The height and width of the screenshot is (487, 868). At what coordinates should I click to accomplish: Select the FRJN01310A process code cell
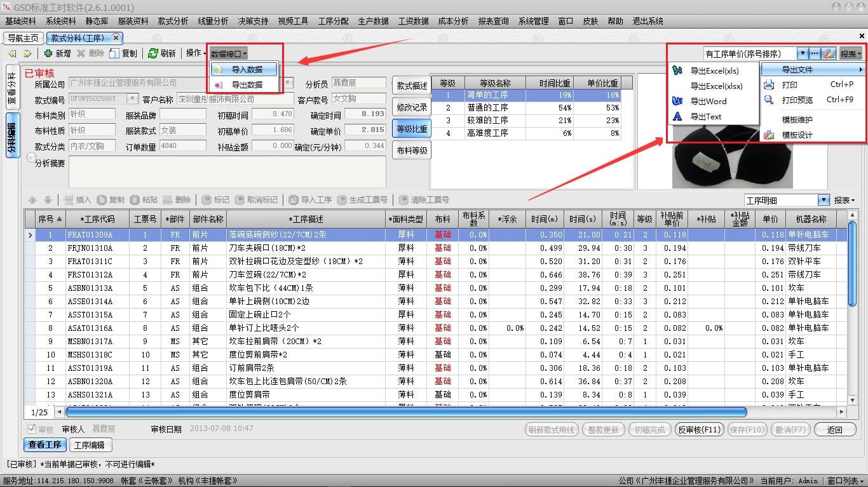coord(97,248)
